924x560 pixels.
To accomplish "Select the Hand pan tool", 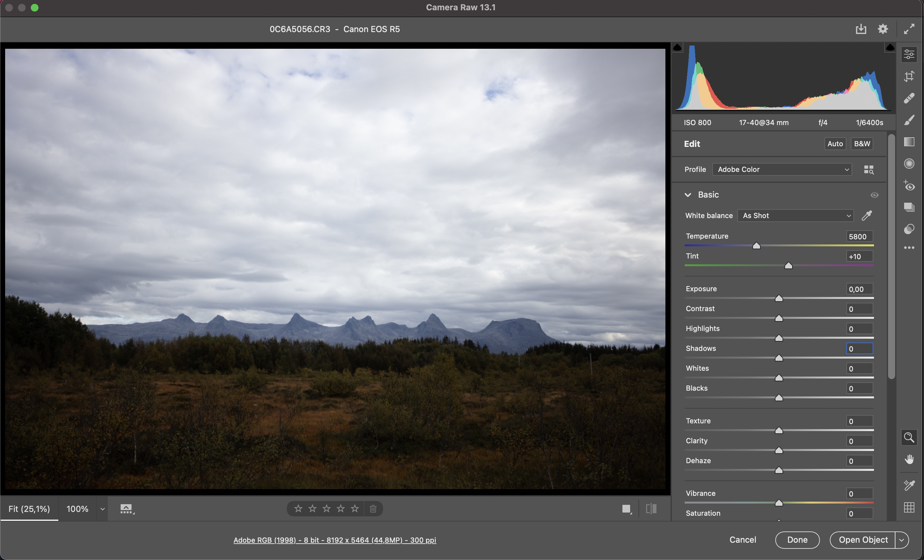I will 909,459.
